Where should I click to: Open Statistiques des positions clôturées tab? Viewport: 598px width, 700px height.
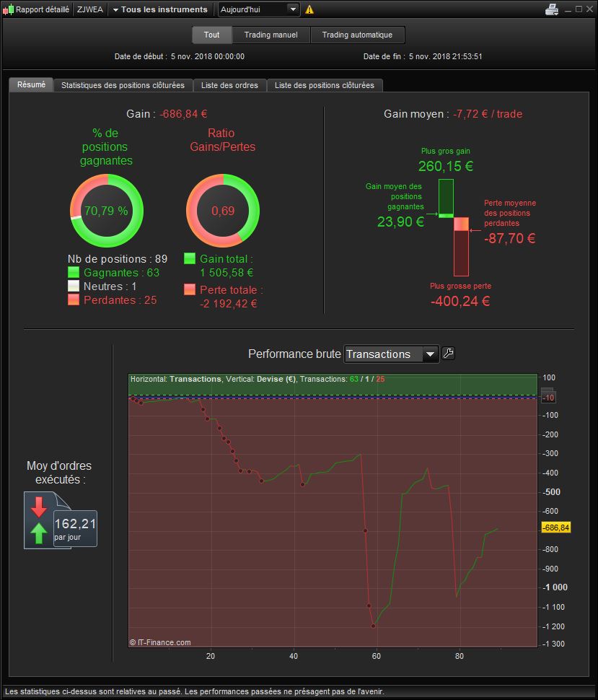[123, 85]
